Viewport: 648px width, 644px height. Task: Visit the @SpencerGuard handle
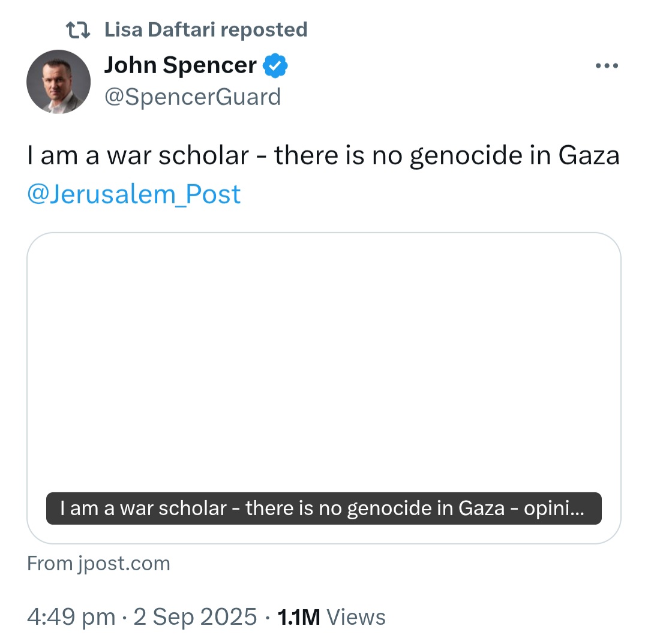point(193,97)
